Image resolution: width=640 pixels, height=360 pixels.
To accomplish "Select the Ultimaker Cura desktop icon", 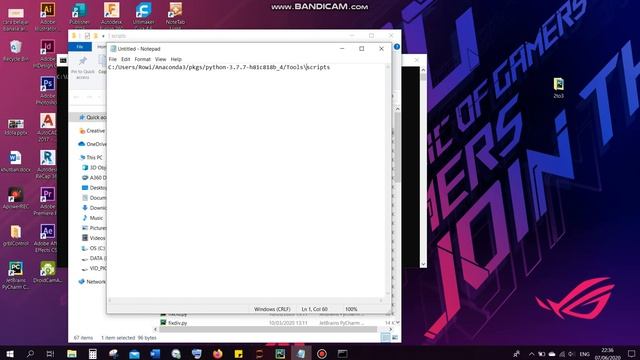I will click(143, 16).
